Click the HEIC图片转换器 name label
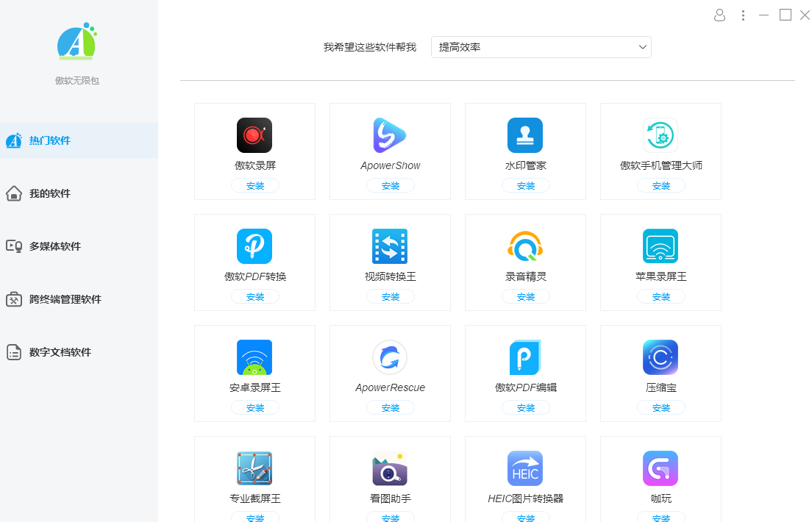 [x=526, y=498]
